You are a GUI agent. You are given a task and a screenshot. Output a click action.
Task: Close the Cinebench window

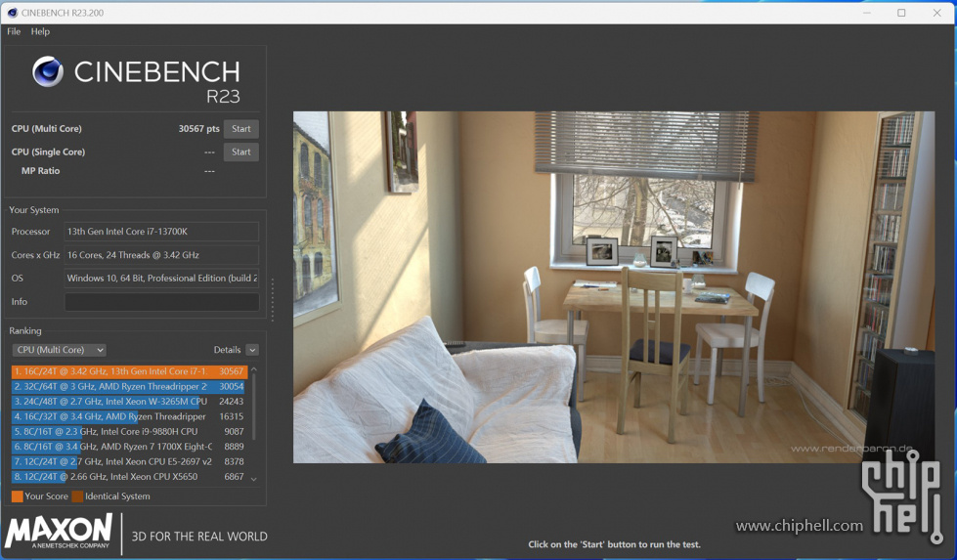[x=936, y=12]
